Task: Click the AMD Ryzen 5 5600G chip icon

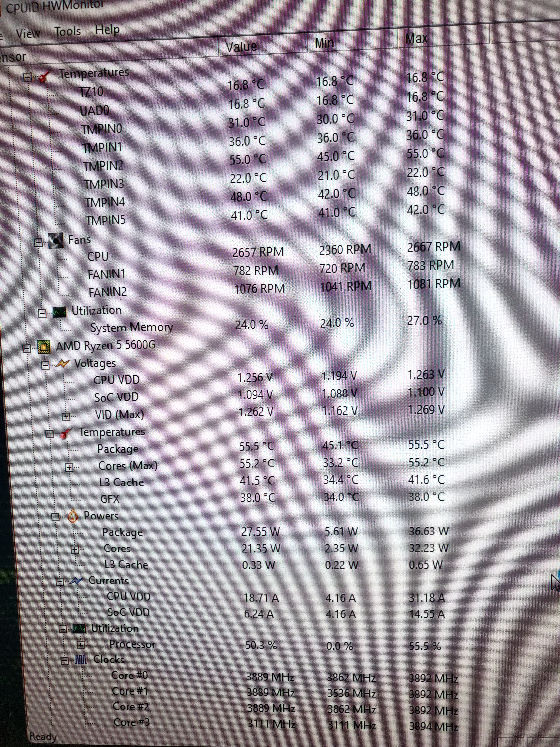Action: (44, 347)
